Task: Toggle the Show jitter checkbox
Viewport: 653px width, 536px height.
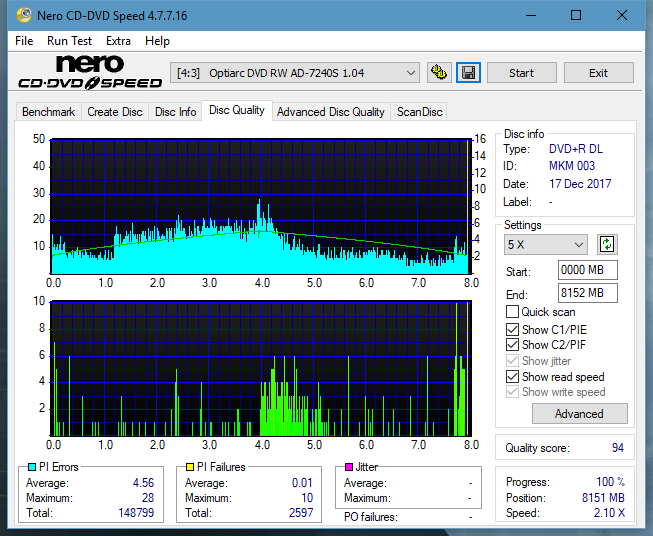Action: coord(512,361)
